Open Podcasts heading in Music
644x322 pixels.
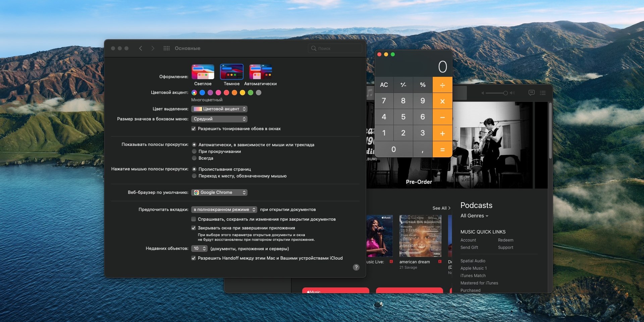[476, 205]
